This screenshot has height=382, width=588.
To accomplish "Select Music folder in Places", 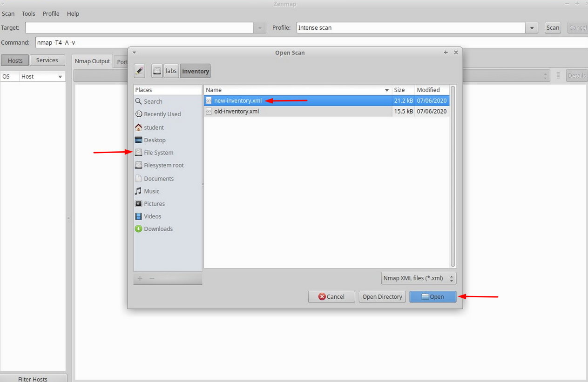I will [x=151, y=191].
